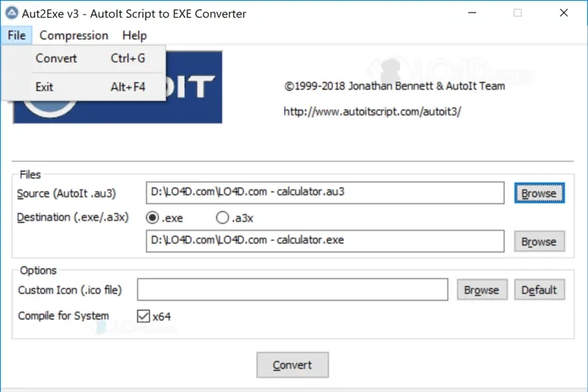Screen dimensions: 588x392
Task: Click the empty Custom Icon input field
Action: 293,289
